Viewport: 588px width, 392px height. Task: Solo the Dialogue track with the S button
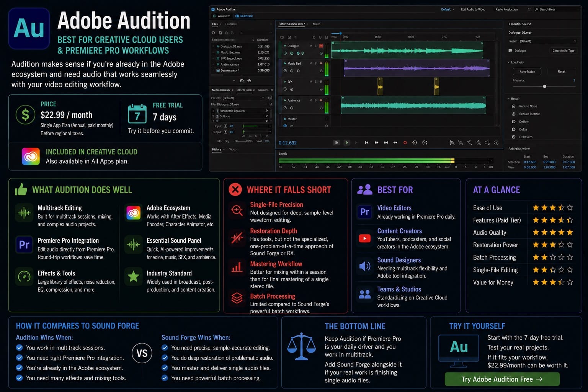tap(316, 46)
